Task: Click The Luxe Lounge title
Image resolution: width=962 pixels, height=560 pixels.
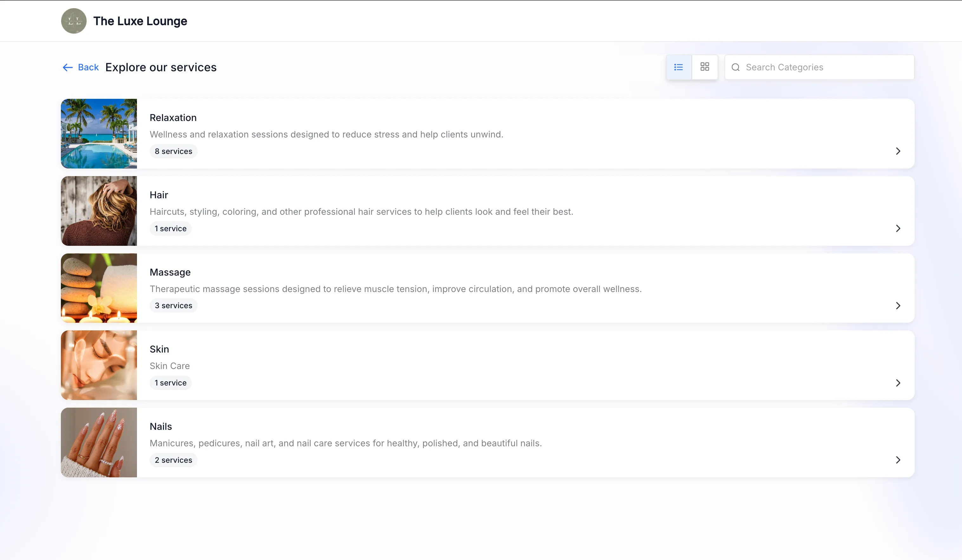Action: point(140,21)
